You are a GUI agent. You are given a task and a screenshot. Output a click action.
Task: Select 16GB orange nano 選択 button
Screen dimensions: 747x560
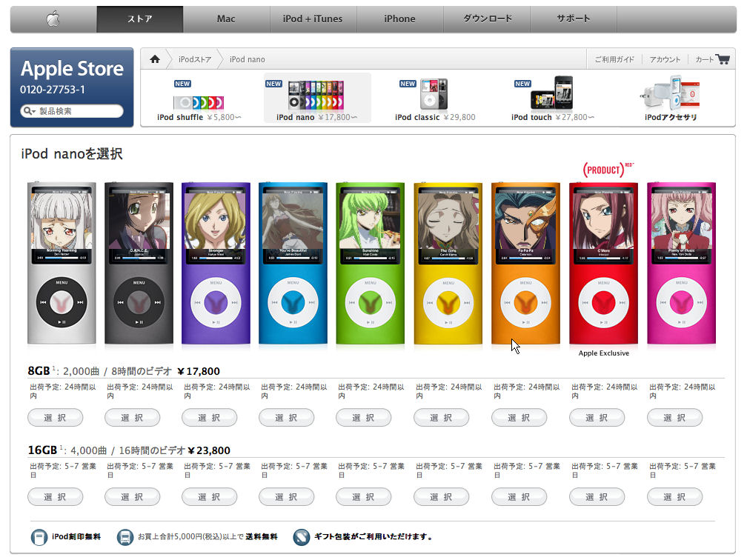pos(519,496)
